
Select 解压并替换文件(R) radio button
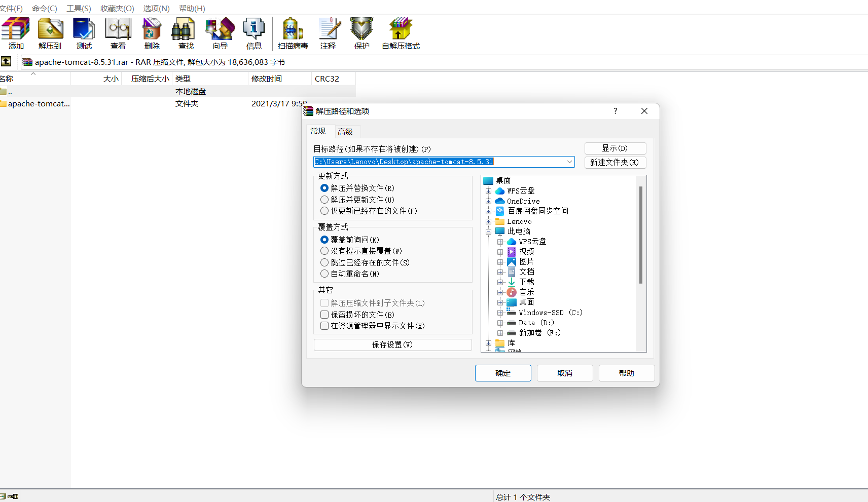(x=324, y=188)
